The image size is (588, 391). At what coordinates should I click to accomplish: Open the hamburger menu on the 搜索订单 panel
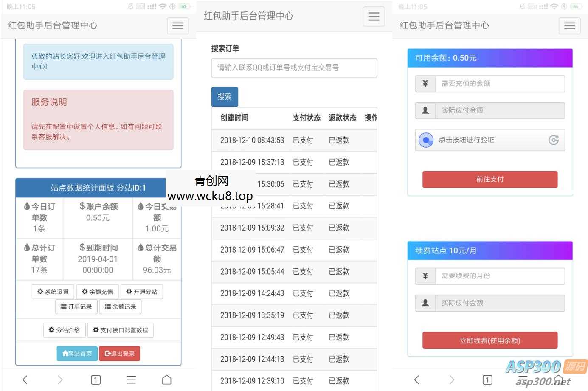coord(374,17)
